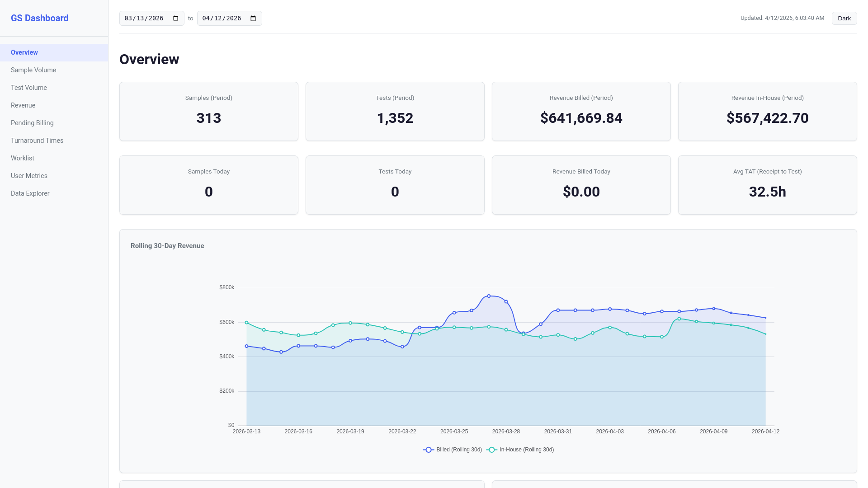Click the Avg TAT (Receipt to Test) card

pos(767,185)
